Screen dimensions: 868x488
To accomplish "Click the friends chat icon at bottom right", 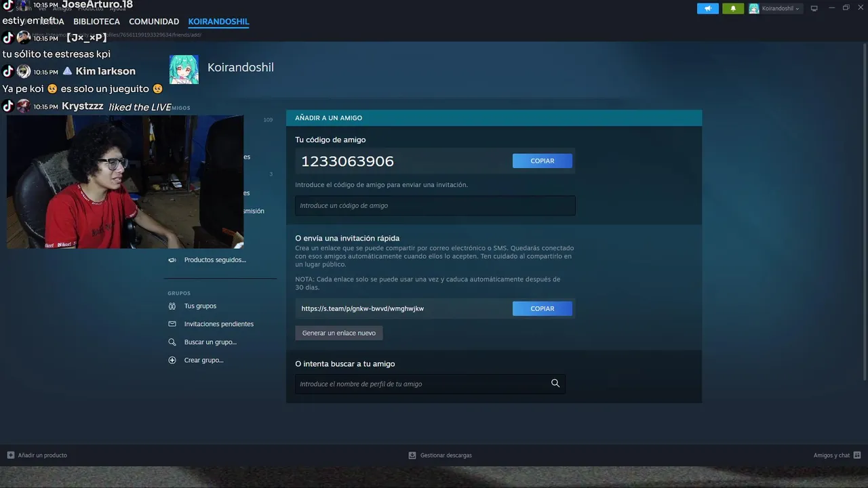I will (x=857, y=455).
